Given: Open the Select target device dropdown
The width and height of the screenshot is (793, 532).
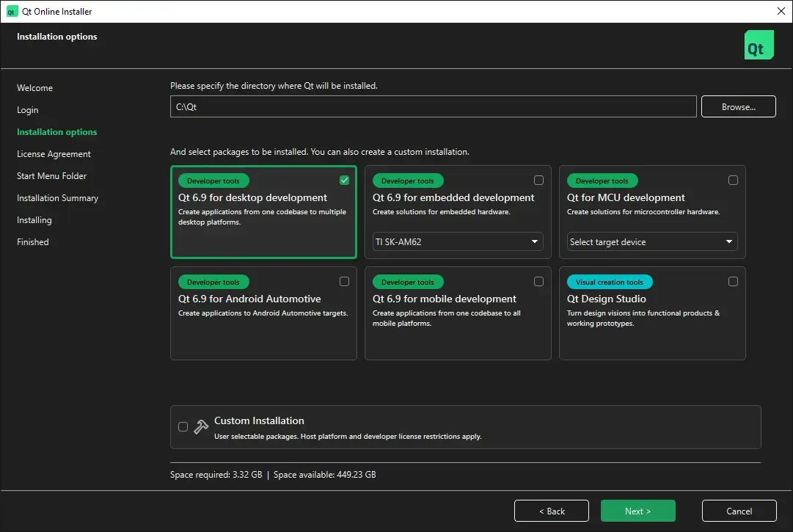Looking at the screenshot, I should (651, 241).
